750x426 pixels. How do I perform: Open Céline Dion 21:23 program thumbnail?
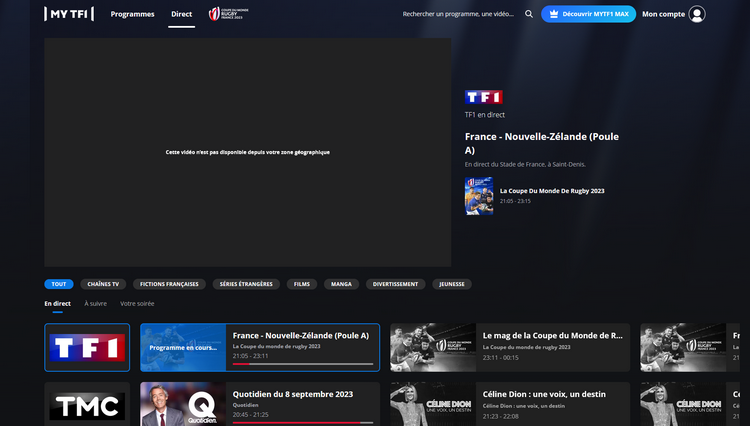[x=433, y=404]
